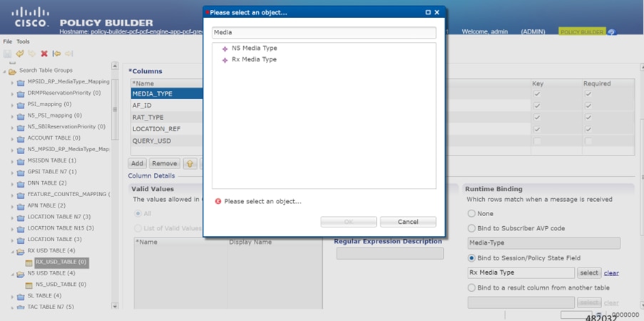Image resolution: width=644 pixels, height=321 pixels.
Task: Click the tree panel scroll-down arrow
Action: coord(115,306)
